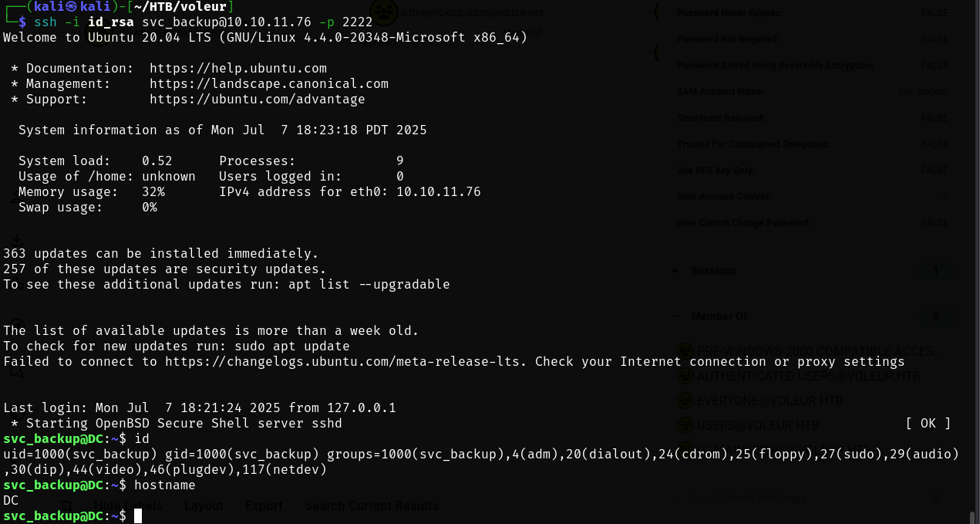Toggle the Hide Labels button

click(128, 505)
